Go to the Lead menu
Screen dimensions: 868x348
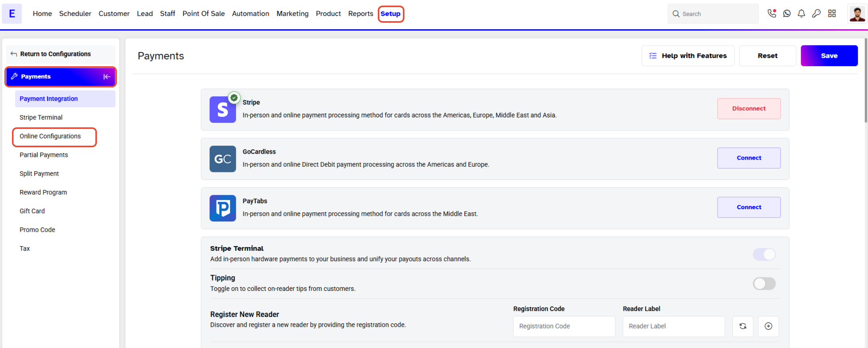(x=145, y=14)
